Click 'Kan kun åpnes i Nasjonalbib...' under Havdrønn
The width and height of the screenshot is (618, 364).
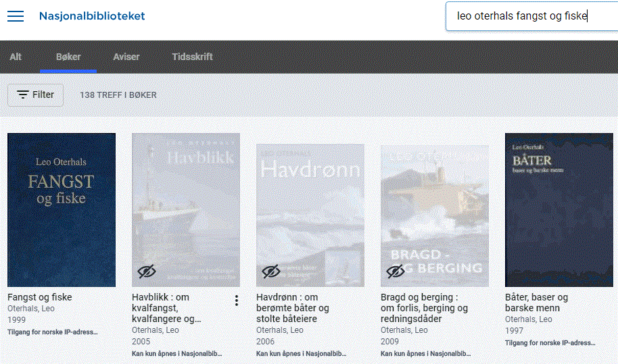pyautogui.click(x=302, y=353)
